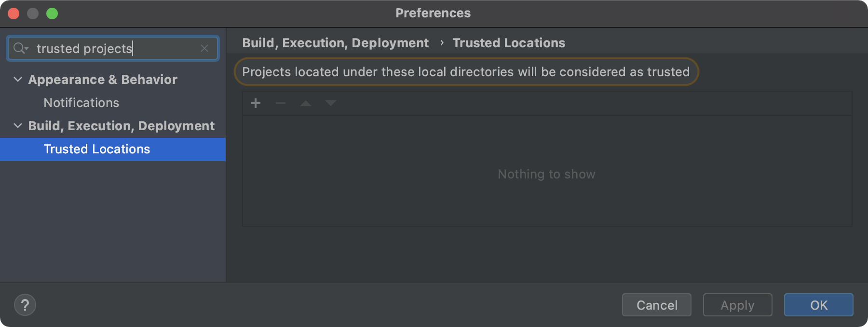This screenshot has width=868, height=327.
Task: Open help using the question mark icon
Action: [x=25, y=305]
